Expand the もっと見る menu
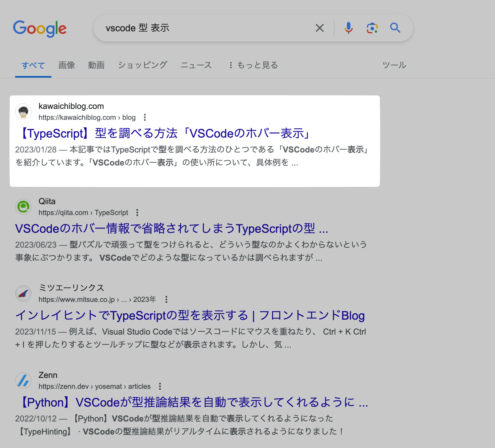495x448 pixels. 253,65
